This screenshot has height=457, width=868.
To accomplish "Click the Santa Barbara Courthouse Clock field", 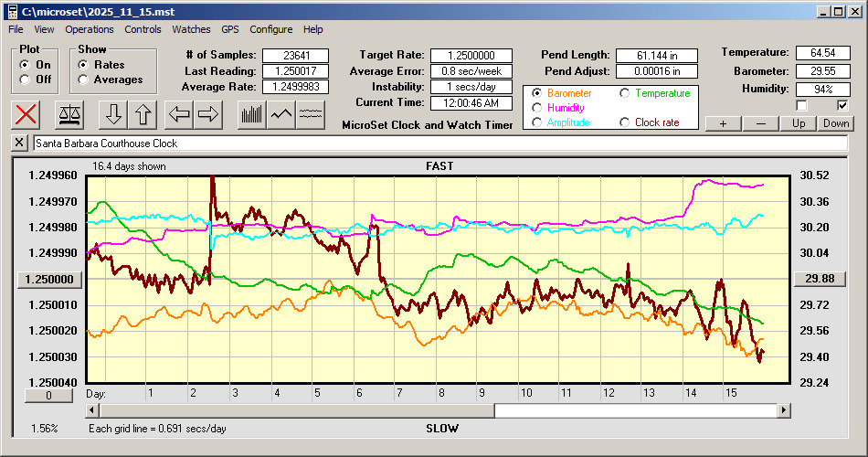I will [x=439, y=143].
